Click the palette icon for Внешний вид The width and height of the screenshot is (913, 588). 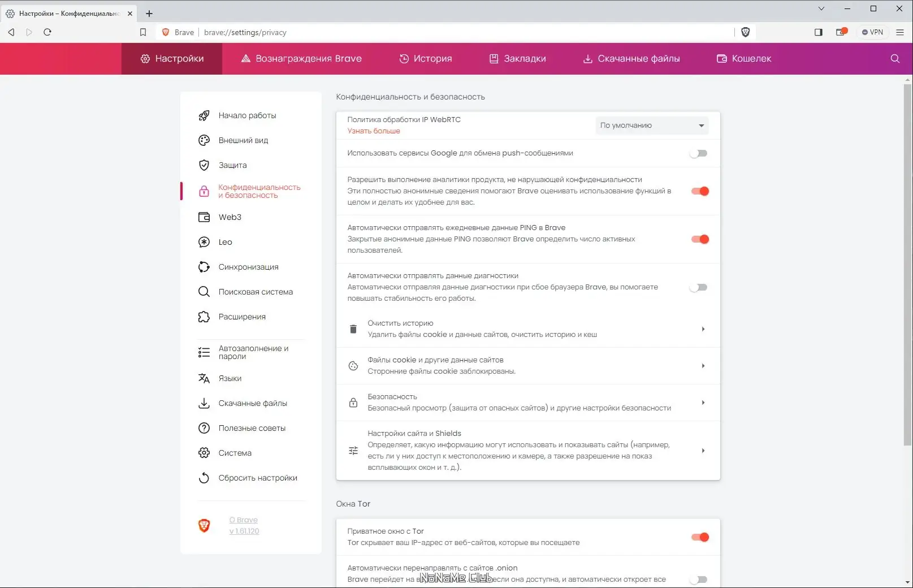[204, 140]
